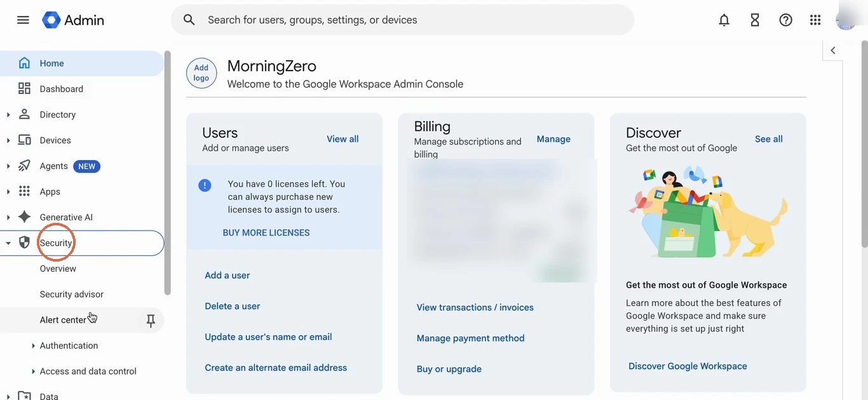This screenshot has height=400, width=868.
Task: Click the Security shield icon
Action: pos(24,243)
